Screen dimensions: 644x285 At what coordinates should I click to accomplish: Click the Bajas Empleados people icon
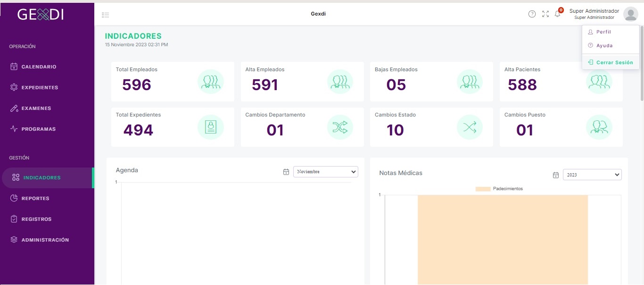(x=470, y=82)
